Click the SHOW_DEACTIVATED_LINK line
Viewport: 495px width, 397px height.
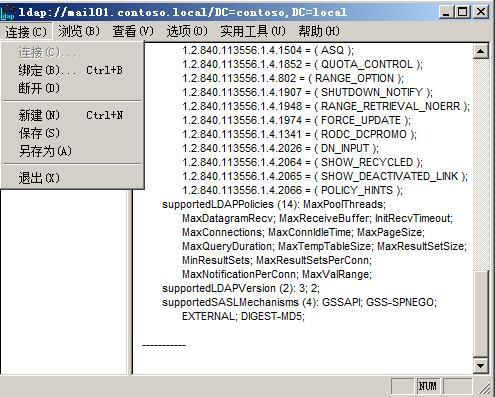coord(325,176)
